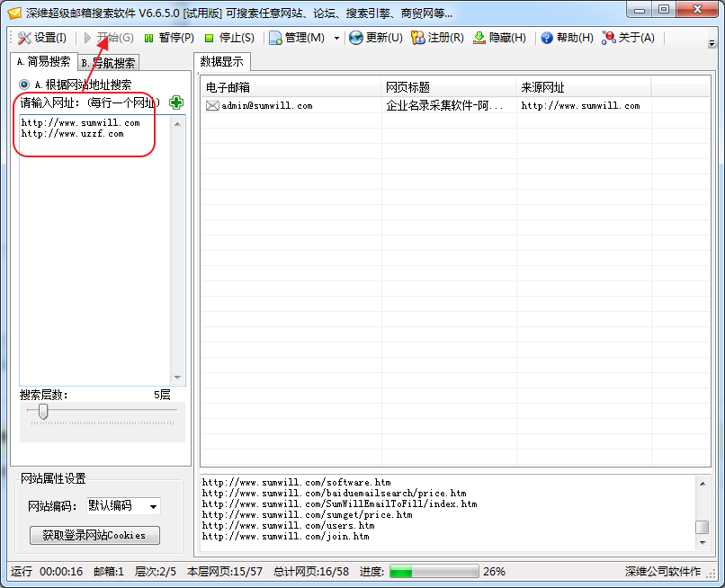Click the 总计网页:16/58 status entry
This screenshot has height=588, width=725.
point(310,571)
